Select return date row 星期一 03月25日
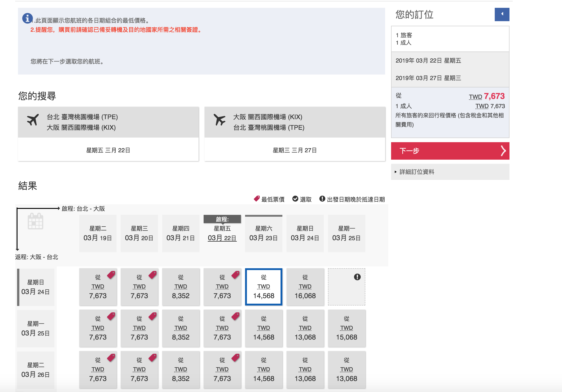 [35, 329]
